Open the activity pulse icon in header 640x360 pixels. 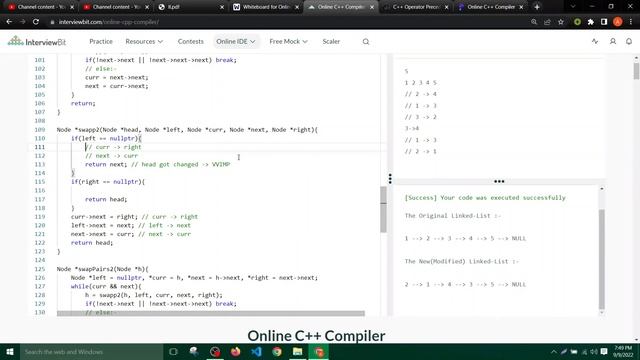coord(595,41)
